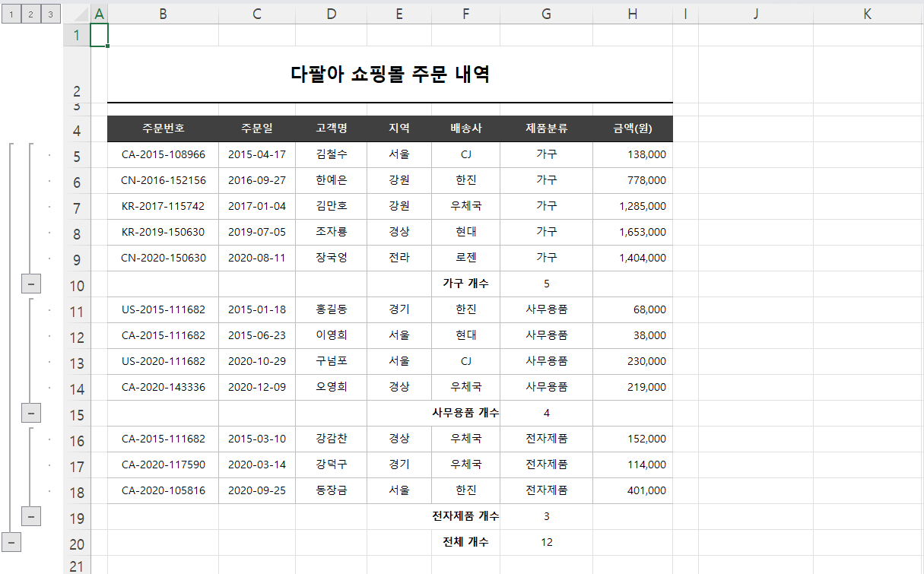Select row 20 header

(78, 542)
